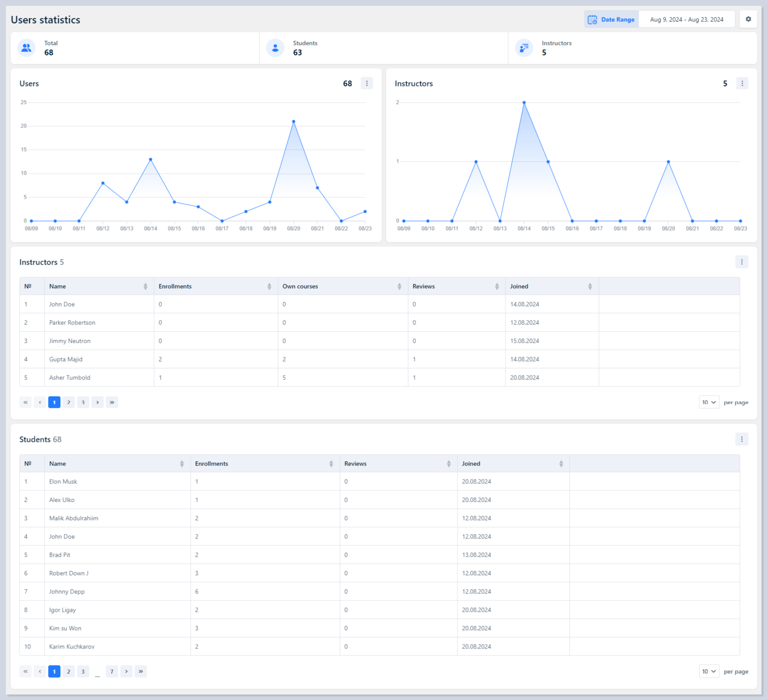Image resolution: width=767 pixels, height=700 pixels.
Task: Open Students table three-dot options
Action: 741,439
